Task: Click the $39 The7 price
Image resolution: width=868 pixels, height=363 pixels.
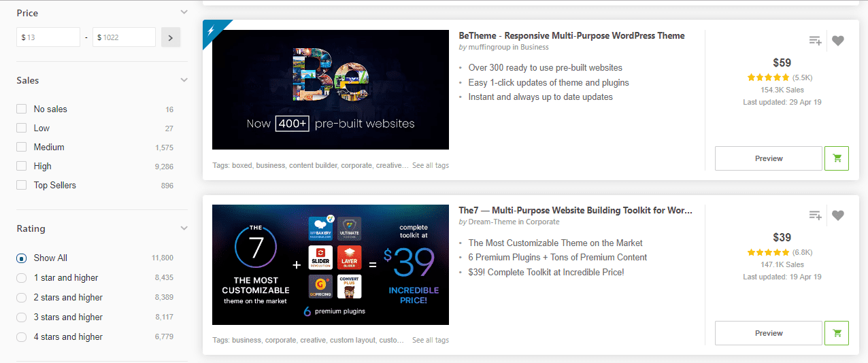Action: pyautogui.click(x=782, y=238)
